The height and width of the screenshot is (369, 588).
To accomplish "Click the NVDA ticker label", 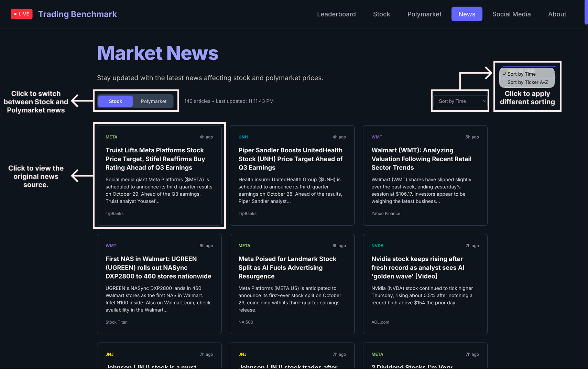I will pos(378,246).
